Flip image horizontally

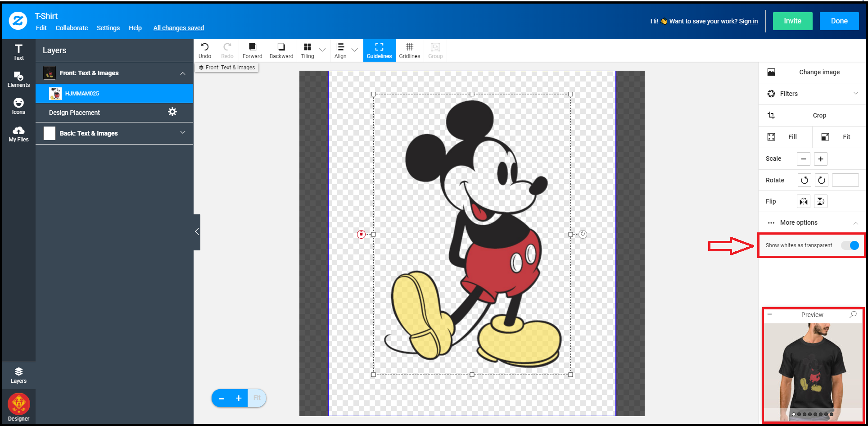[x=803, y=201]
